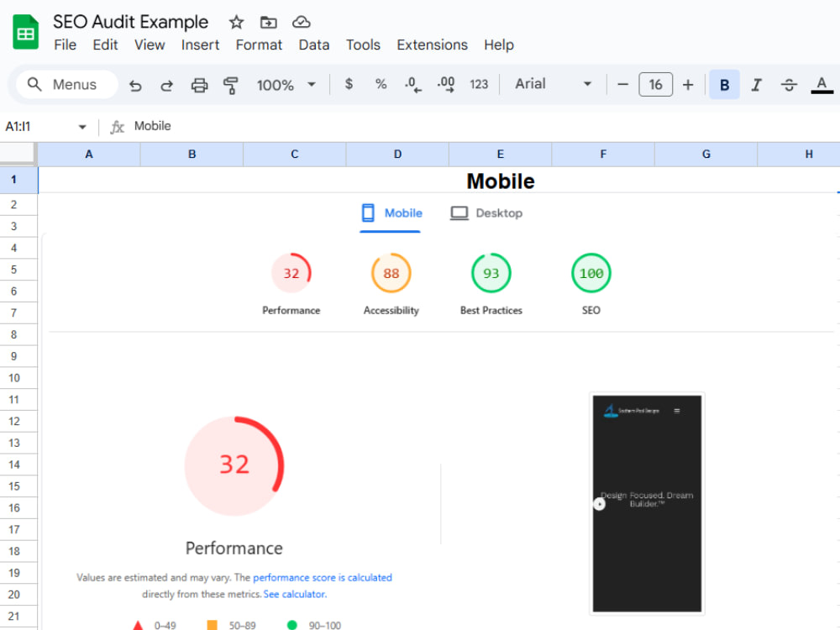Format as currency with dollar icon
The image size is (840, 630).
[x=349, y=84]
